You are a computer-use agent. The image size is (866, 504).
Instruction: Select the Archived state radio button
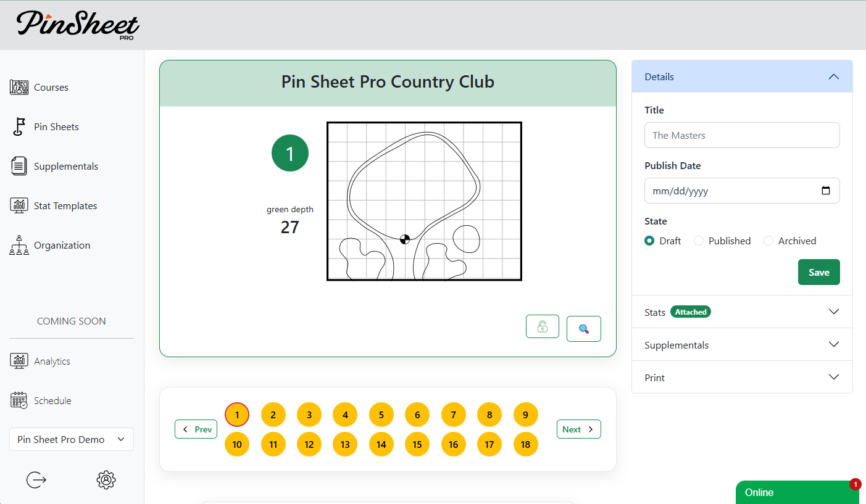(768, 241)
